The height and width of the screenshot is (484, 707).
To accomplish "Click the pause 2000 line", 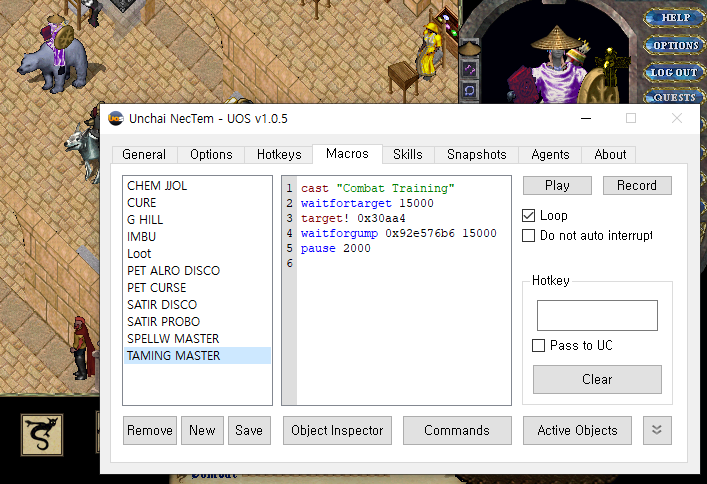I will click(x=335, y=248).
